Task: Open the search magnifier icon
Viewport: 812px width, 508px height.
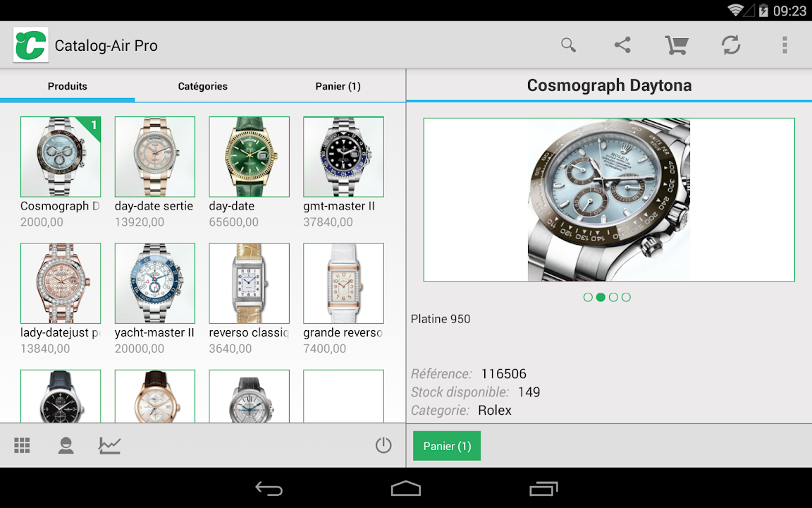Action: [568, 46]
